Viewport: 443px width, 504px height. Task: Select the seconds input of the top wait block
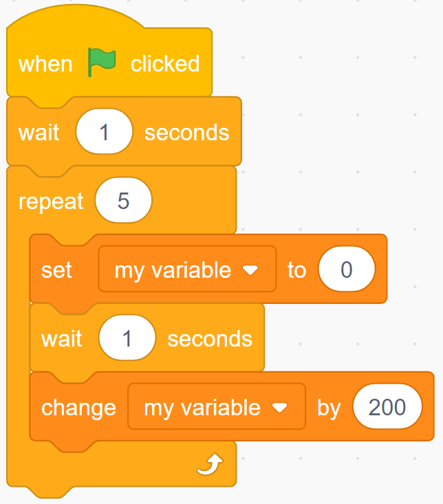104,131
